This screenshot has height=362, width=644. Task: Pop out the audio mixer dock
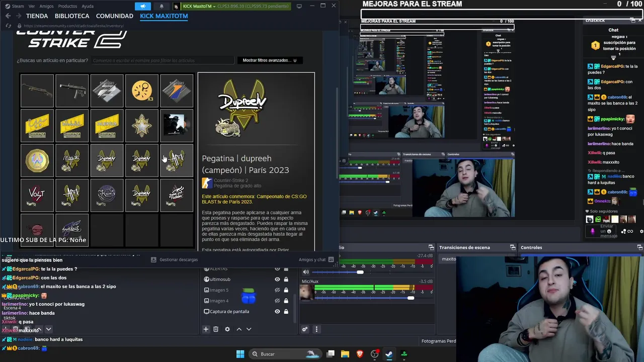coord(431,247)
